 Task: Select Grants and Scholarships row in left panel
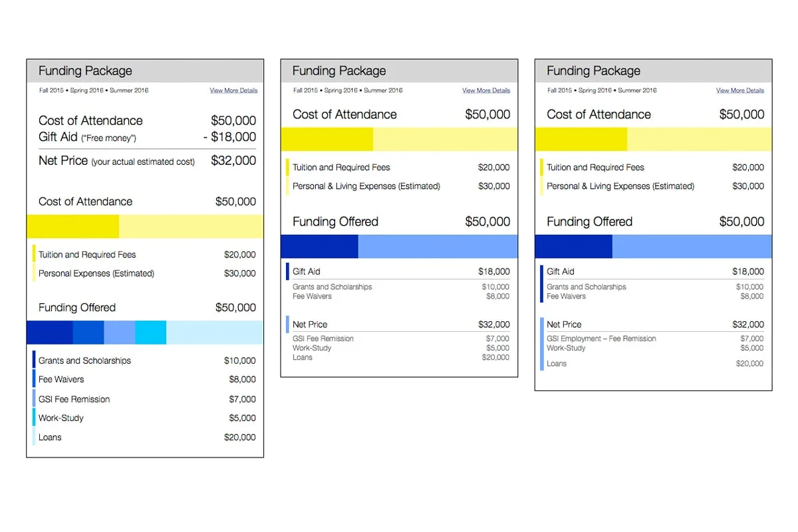[144, 360]
